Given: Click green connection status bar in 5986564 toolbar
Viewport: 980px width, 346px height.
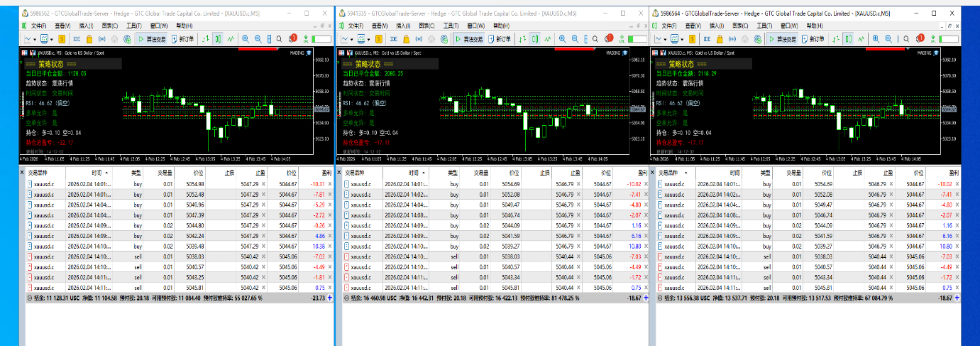Looking at the screenshot, I should (x=949, y=39).
